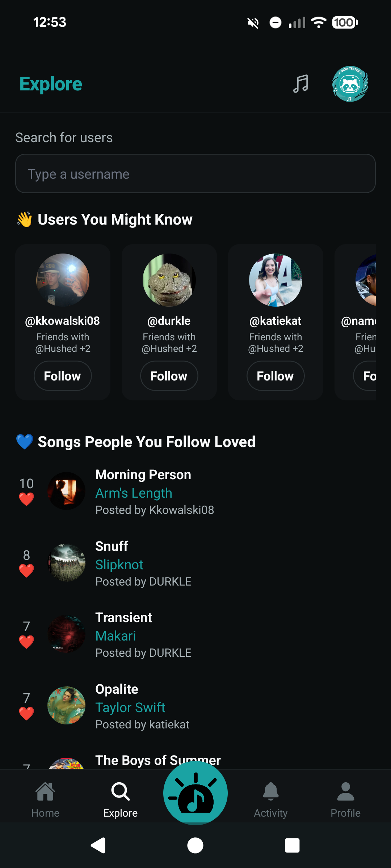Follow user @kkowalski08
This screenshot has width=391, height=868.
[63, 376]
